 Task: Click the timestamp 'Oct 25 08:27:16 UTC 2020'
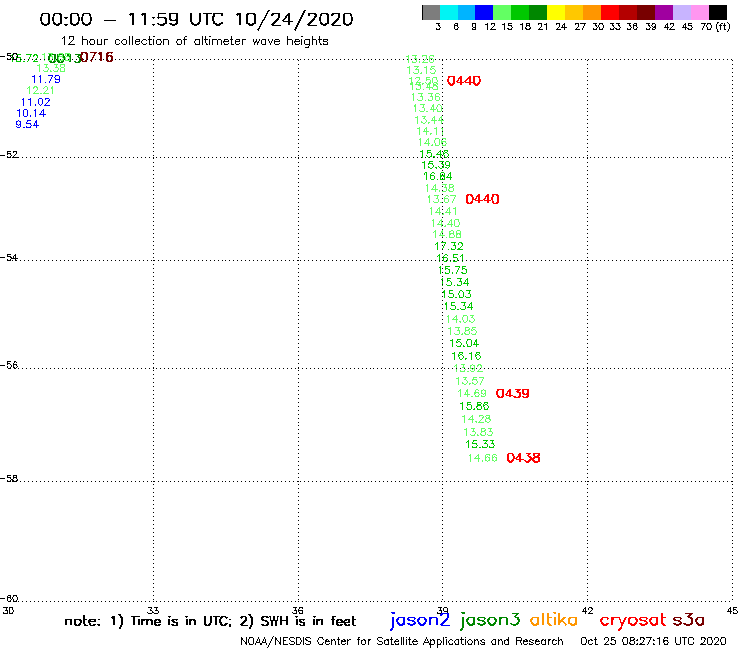coord(653,642)
